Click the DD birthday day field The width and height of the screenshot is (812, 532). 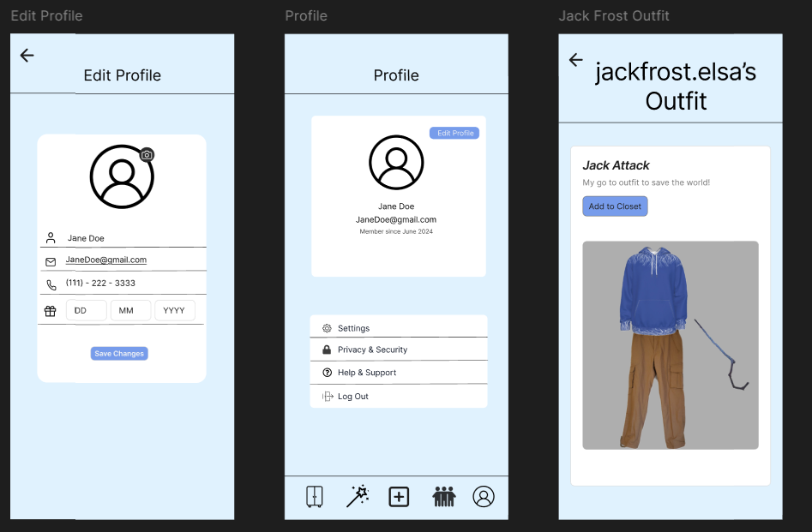pos(86,311)
